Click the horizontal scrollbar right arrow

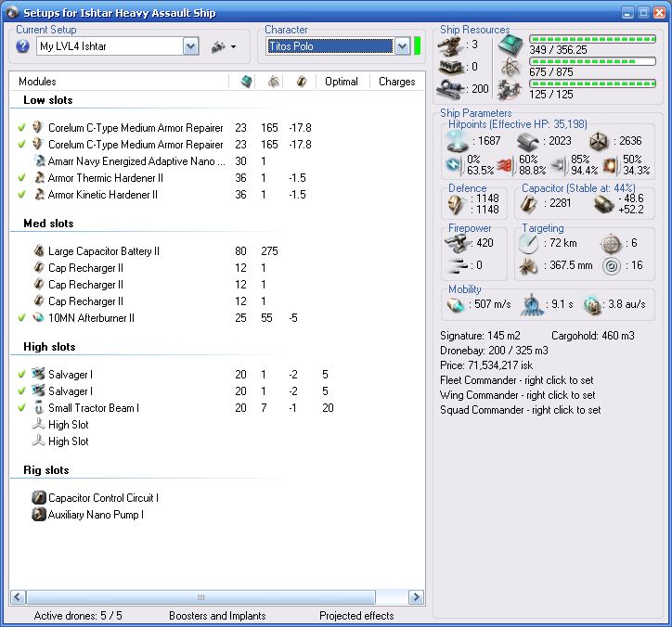click(x=416, y=596)
